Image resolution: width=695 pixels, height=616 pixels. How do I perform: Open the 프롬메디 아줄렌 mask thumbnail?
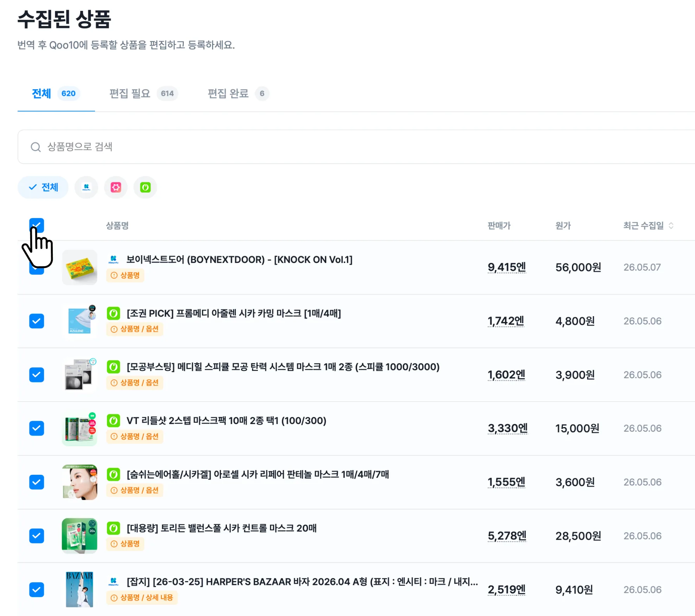coord(80,321)
